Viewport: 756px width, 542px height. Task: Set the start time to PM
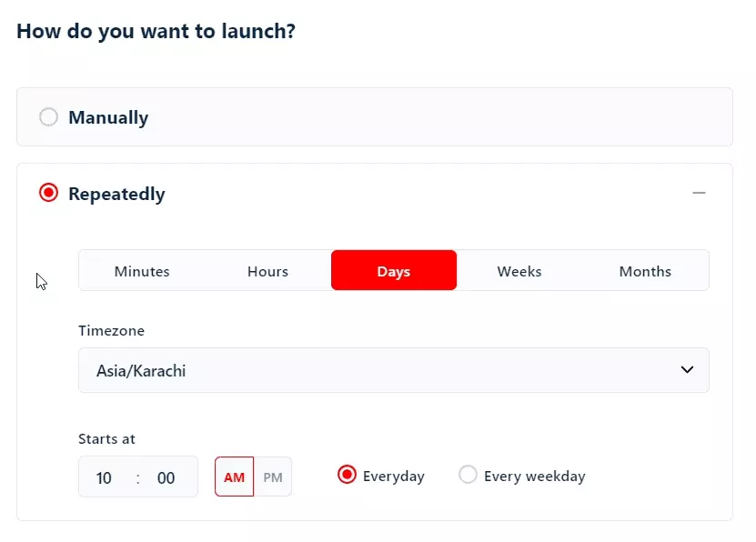click(273, 477)
